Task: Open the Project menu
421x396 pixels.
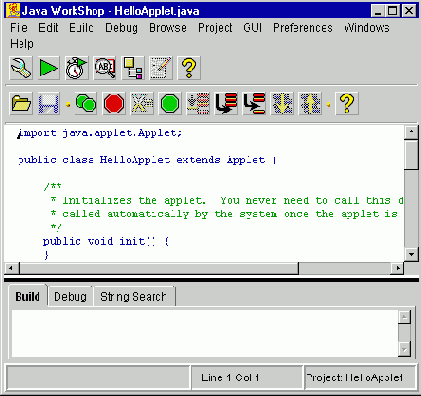Action: click(x=215, y=28)
